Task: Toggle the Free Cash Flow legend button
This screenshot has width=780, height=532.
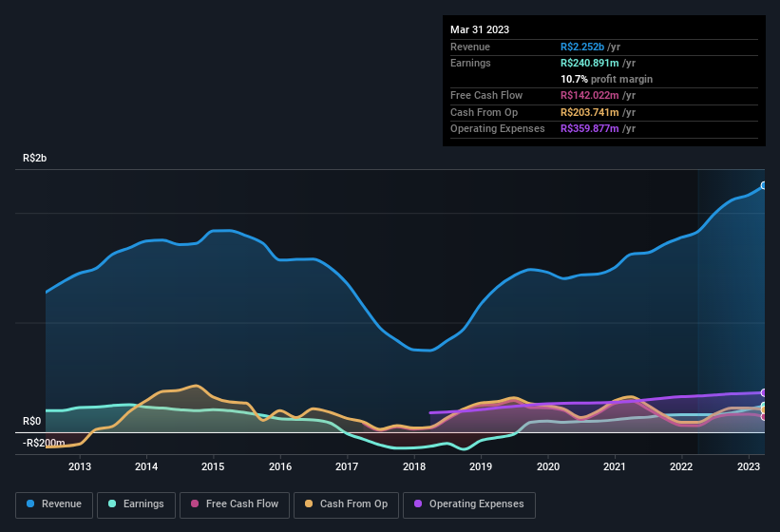Action: 235,504
